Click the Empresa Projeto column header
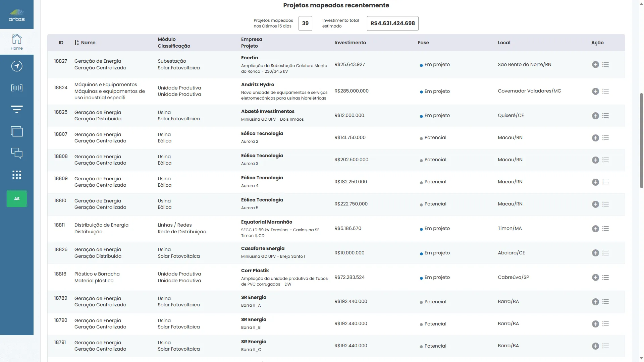This screenshot has width=644, height=362. pos(252,43)
